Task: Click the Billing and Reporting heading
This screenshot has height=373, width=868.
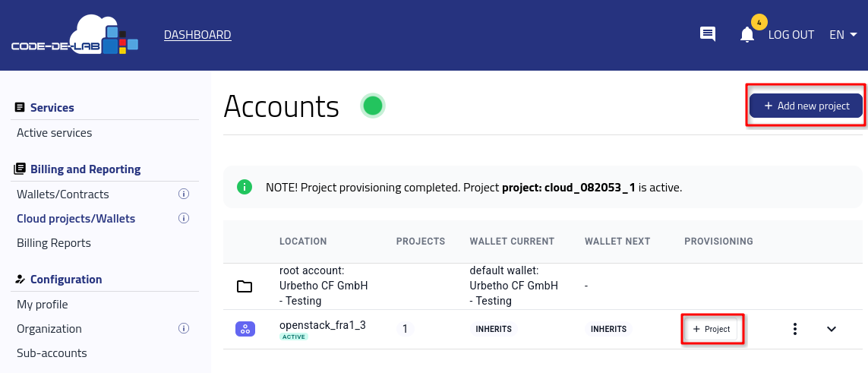Action: point(85,169)
